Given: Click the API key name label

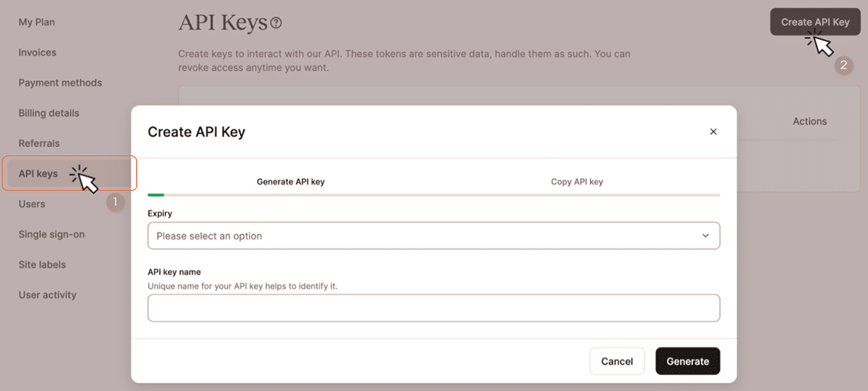Looking at the screenshot, I should click(174, 272).
